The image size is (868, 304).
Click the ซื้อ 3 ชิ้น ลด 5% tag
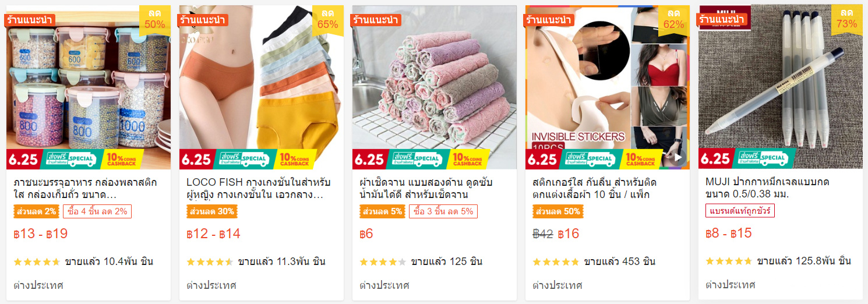(x=443, y=211)
